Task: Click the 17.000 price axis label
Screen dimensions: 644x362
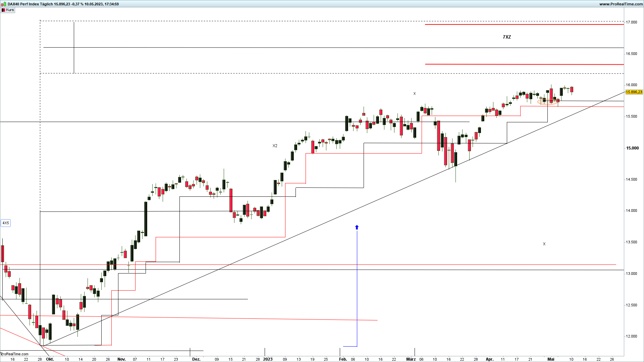Action: pos(632,22)
